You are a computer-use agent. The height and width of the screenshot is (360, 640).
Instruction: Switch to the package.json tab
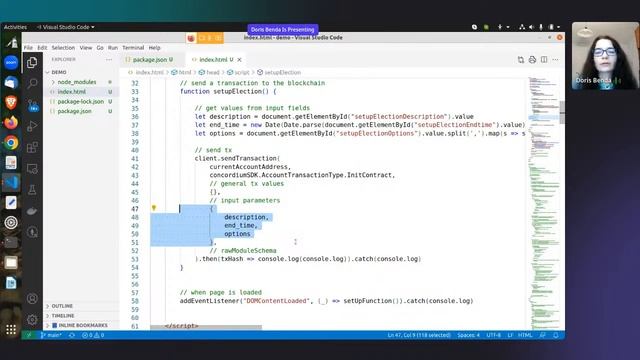(x=150, y=60)
